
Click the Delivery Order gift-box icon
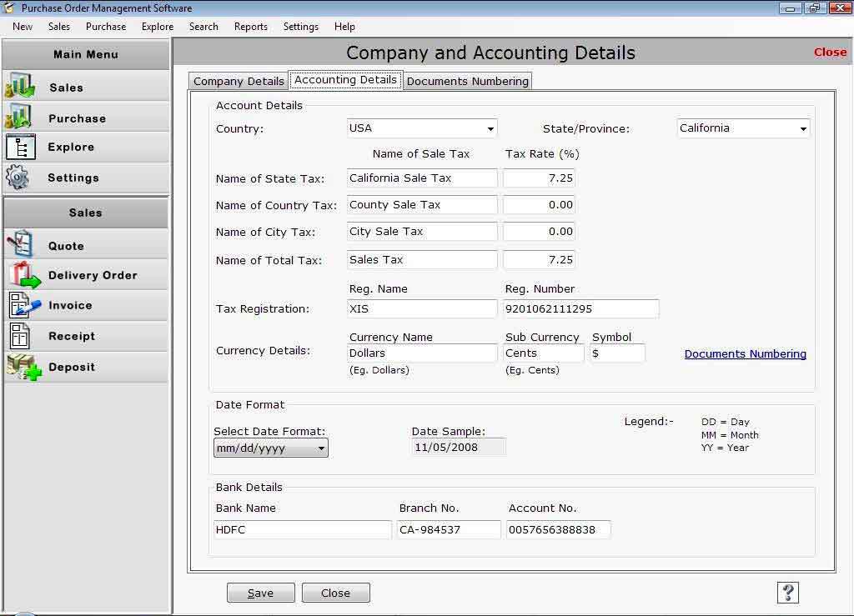tap(24, 275)
